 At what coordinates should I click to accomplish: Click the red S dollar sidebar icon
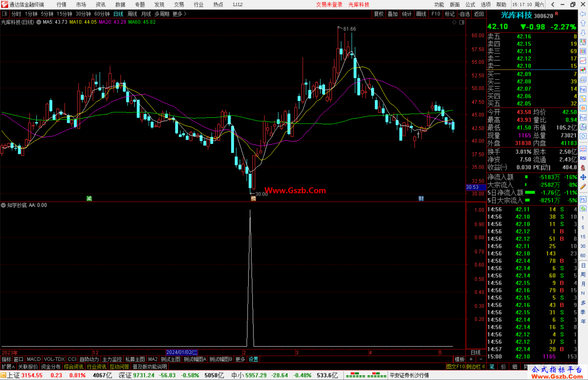pyautogui.click(x=583, y=168)
